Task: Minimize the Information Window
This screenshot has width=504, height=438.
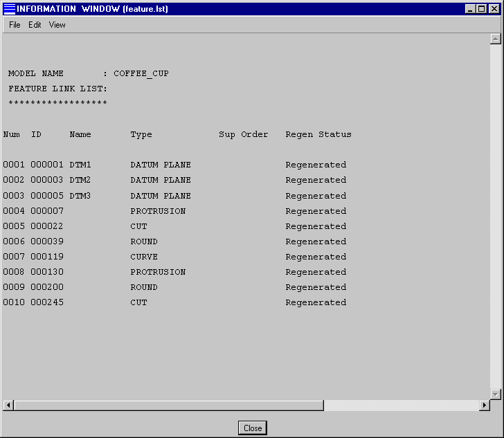Action: tap(470, 9)
